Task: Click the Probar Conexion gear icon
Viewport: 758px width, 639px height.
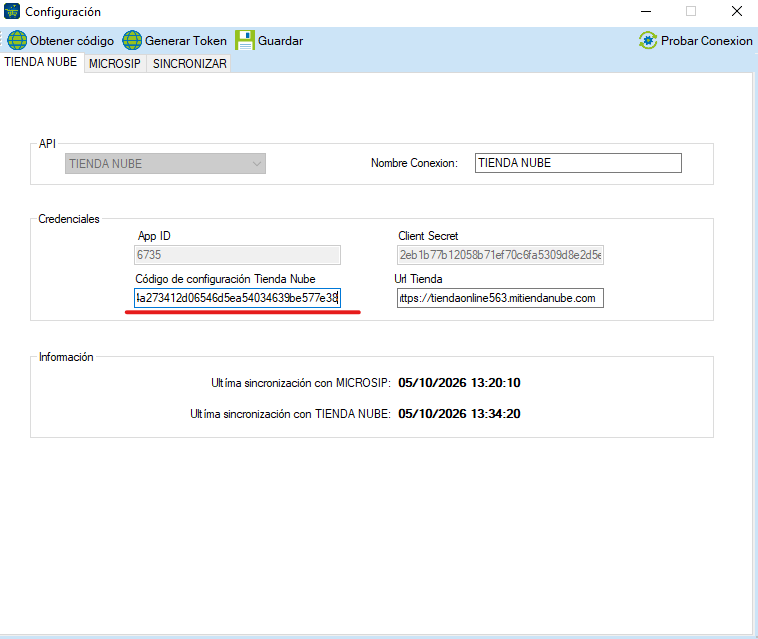Action: [x=648, y=41]
